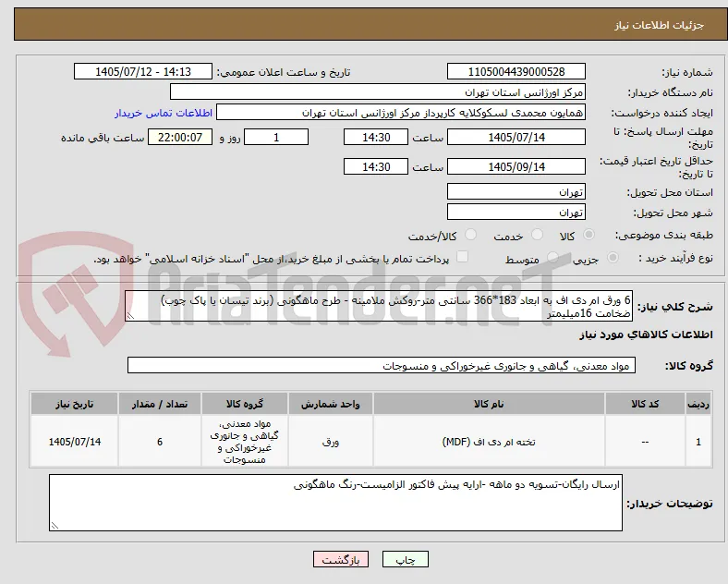
Task: Select the جزیی purchase type radio
Action: point(613,258)
